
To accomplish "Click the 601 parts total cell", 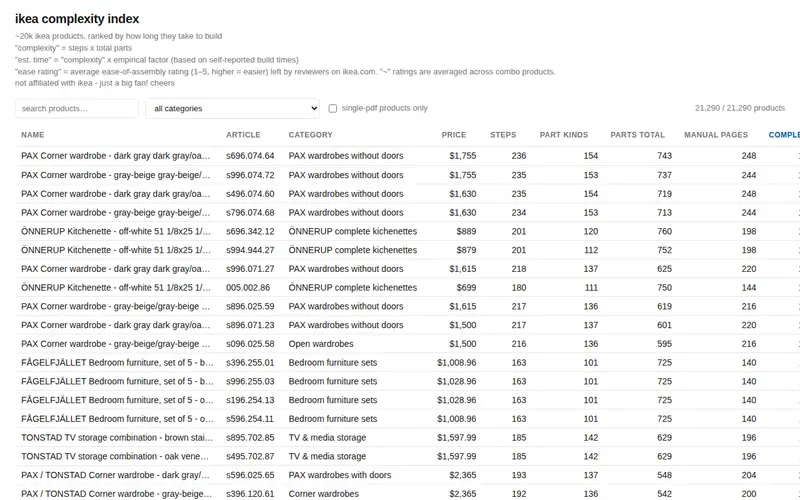I will click(x=664, y=325).
